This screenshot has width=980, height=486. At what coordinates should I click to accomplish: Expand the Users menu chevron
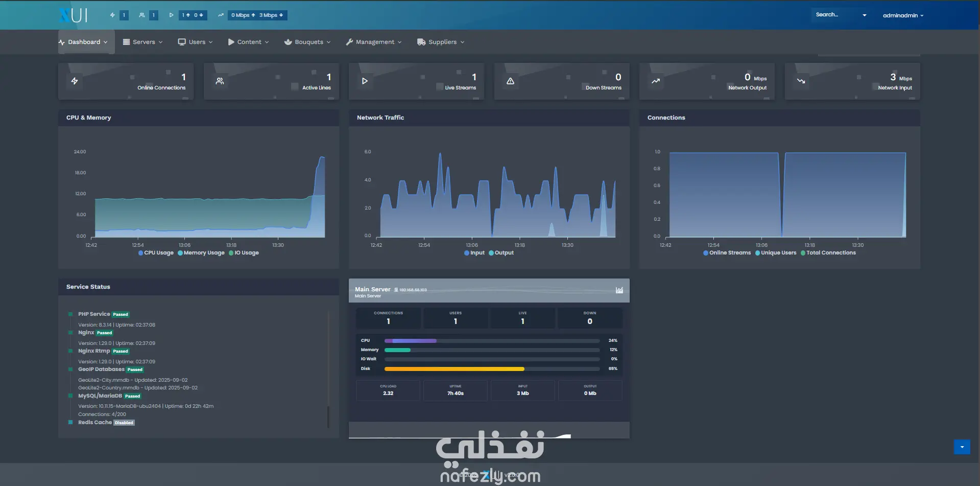(x=210, y=42)
